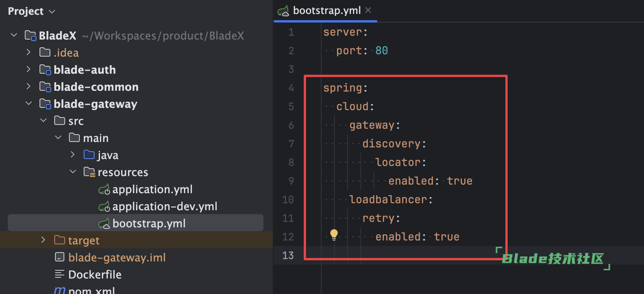Select application-dev.yml in project tree

click(165, 206)
